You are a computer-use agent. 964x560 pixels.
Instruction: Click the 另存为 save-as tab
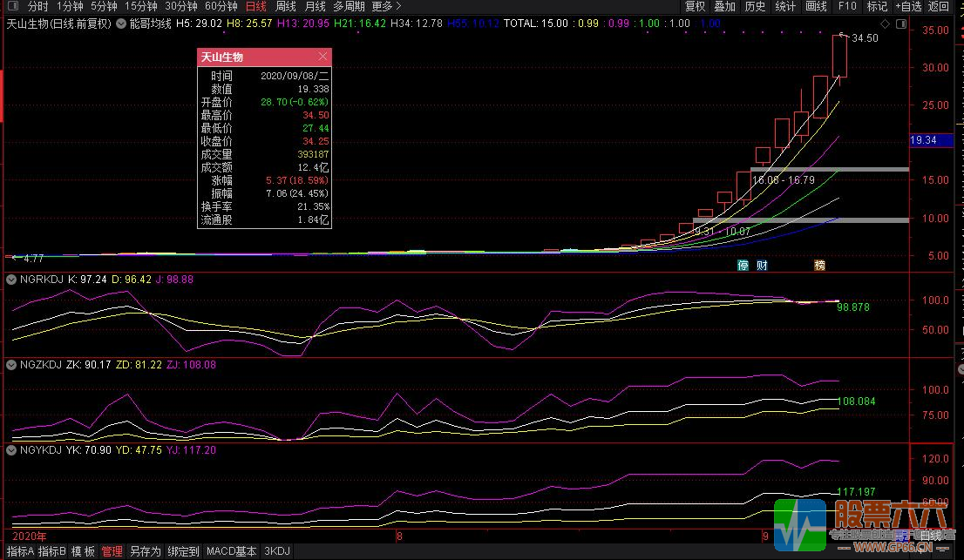pos(145,551)
